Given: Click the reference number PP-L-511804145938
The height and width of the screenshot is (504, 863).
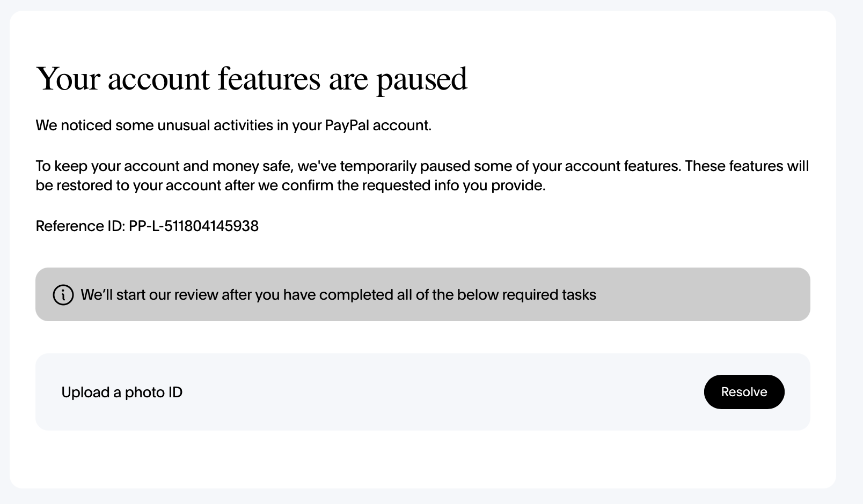Looking at the screenshot, I should pos(194,226).
